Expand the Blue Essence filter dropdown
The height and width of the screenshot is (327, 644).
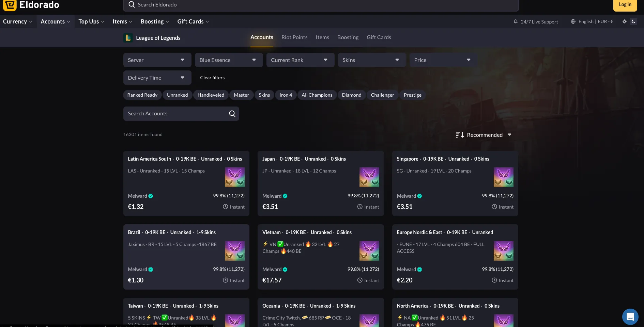(x=229, y=60)
